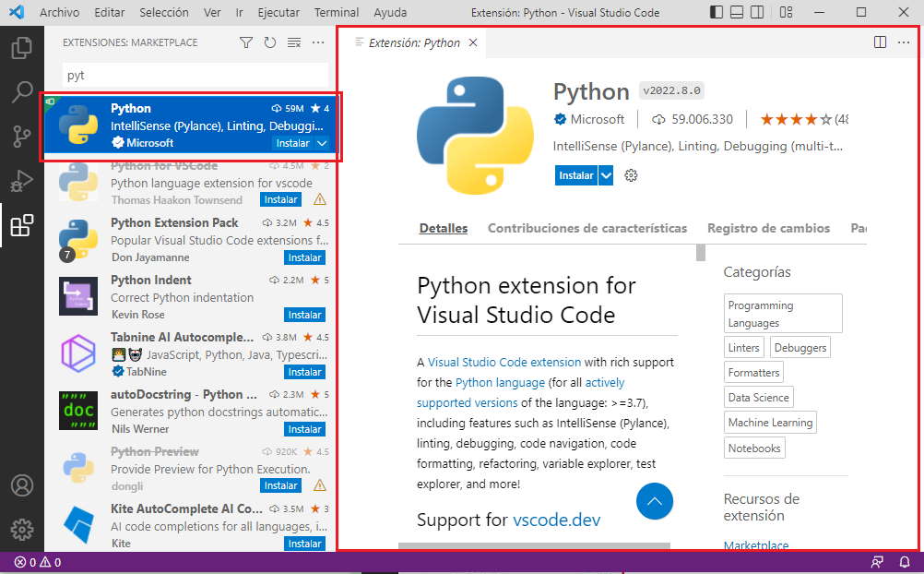The image size is (924, 574).
Task: Open Views and More Actions in extensions panel
Action: click(x=318, y=42)
